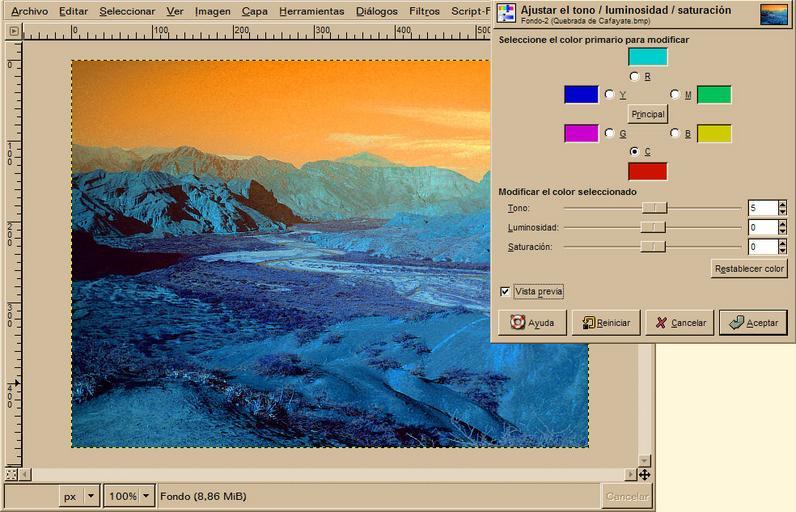Click the Saturación value input field
This screenshot has height=512, width=796.
(763, 246)
